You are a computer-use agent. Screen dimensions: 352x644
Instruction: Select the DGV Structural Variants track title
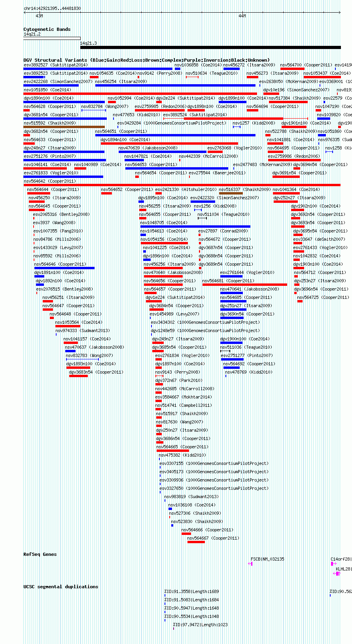[146, 60]
